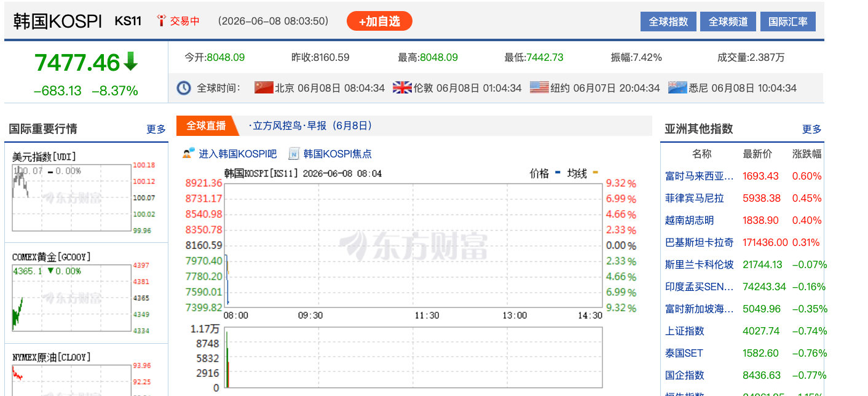This screenshot has height=396, width=868.
Task: Click the 1693.43 price cell
Action: [x=760, y=176]
